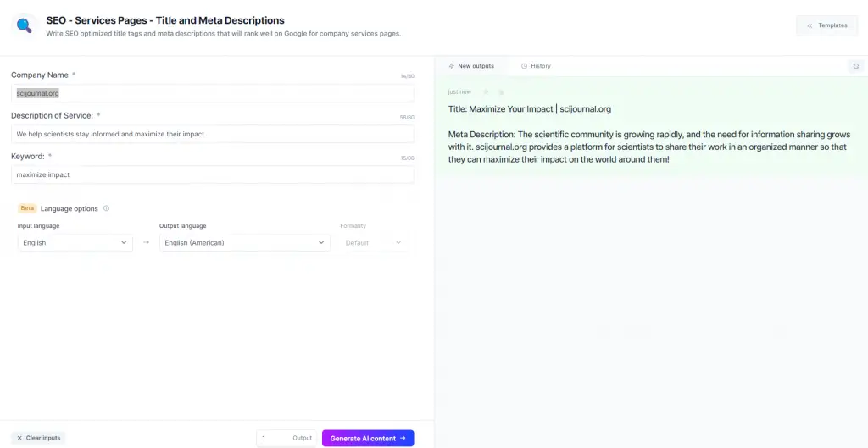Click the generated Meta Description text
Viewport: 868px width, 448px height.
point(648,147)
